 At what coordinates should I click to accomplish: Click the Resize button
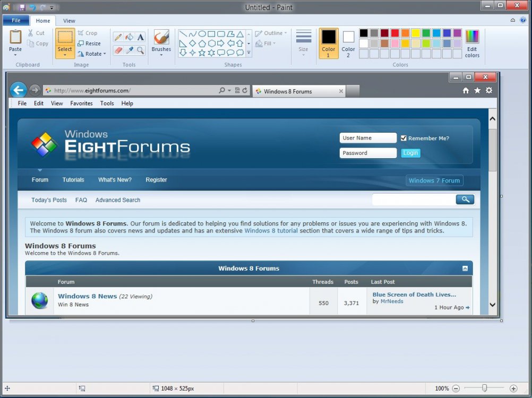click(89, 44)
